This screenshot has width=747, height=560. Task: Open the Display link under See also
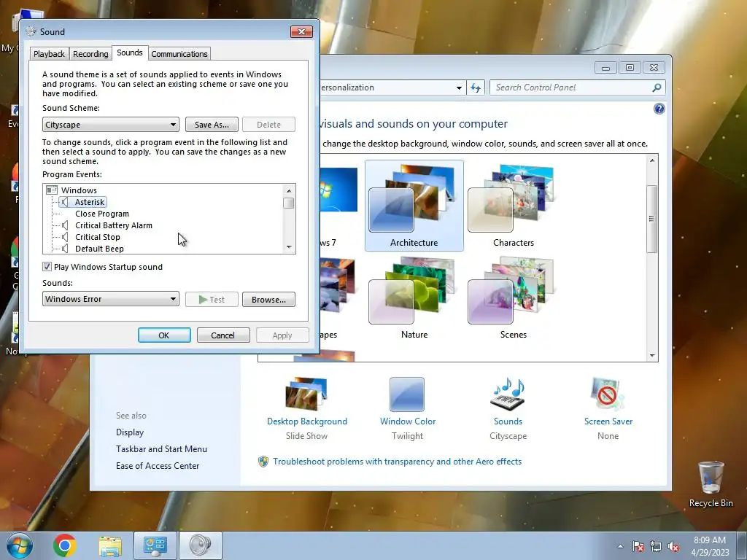point(130,432)
